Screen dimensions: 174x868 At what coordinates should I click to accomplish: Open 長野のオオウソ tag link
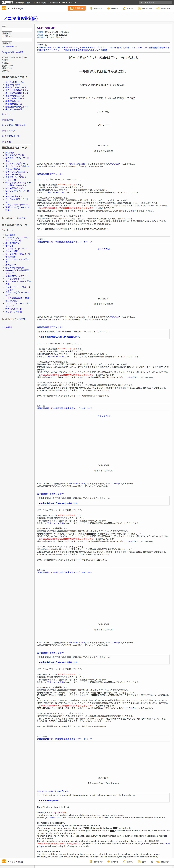(x=92, y=50)
